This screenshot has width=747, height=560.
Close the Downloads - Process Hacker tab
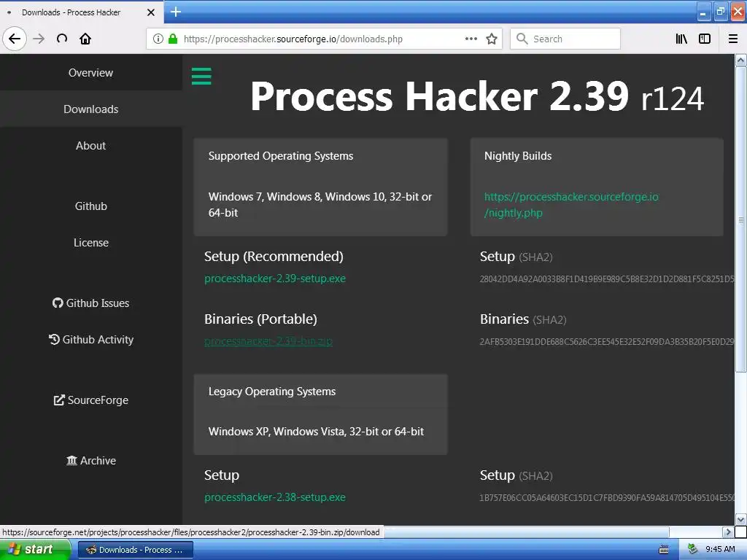point(151,12)
